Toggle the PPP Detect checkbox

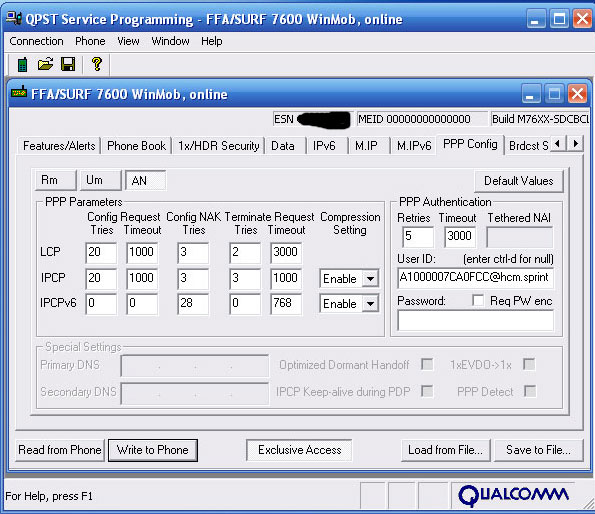click(530, 391)
